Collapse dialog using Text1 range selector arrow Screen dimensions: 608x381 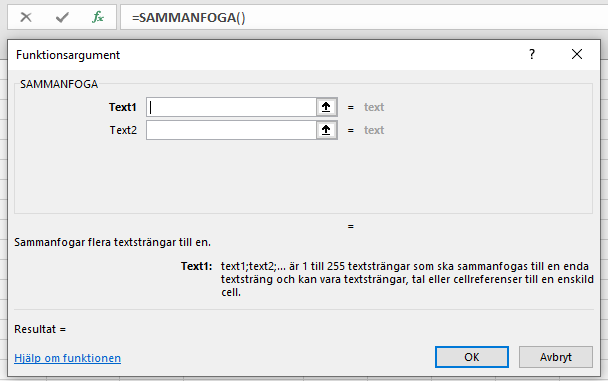pyautogui.click(x=326, y=107)
